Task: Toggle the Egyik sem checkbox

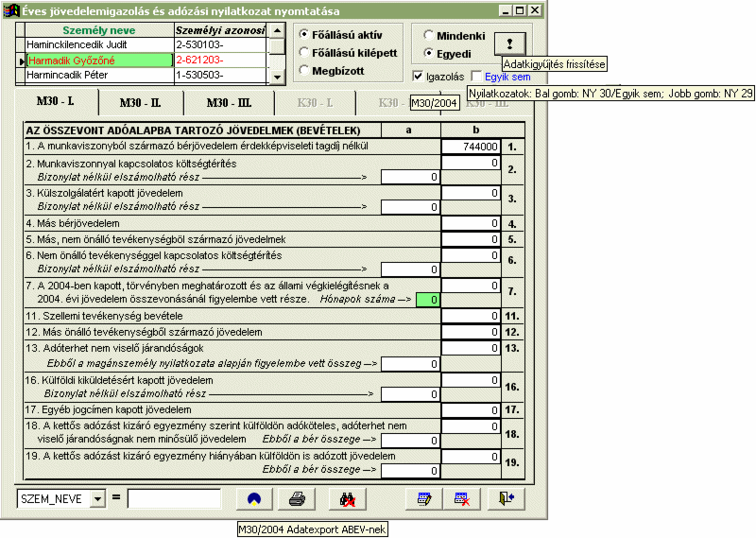Action: [x=476, y=77]
